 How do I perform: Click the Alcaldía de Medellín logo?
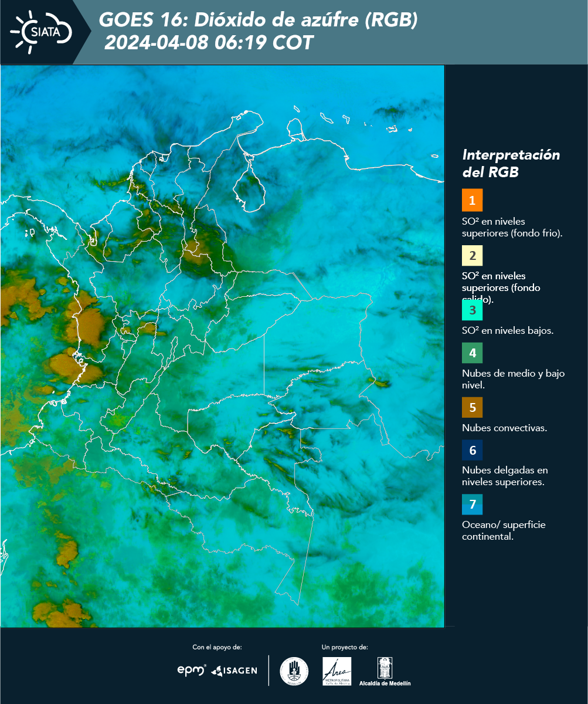385,671
